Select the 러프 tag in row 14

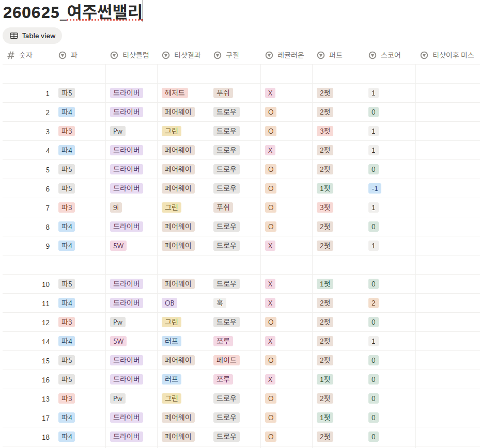pos(172,341)
